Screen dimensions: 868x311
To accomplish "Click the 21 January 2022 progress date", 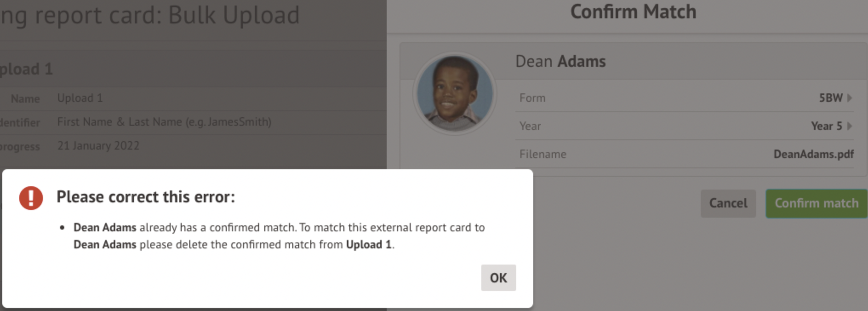I will (x=98, y=146).
